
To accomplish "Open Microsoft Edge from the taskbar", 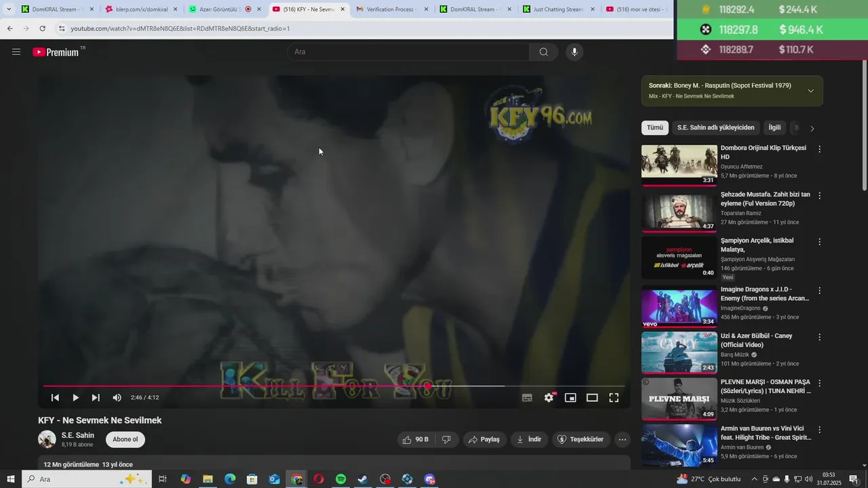I will pyautogui.click(x=230, y=479).
